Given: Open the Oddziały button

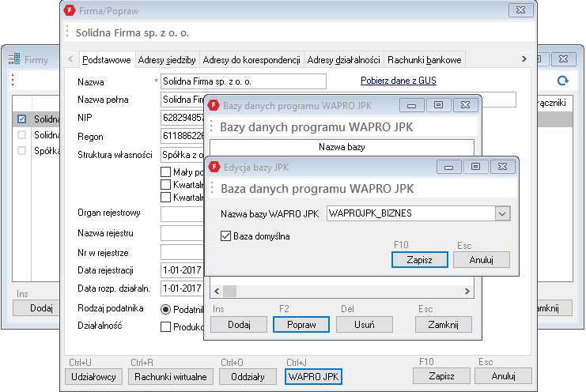Looking at the screenshot, I should tap(248, 377).
